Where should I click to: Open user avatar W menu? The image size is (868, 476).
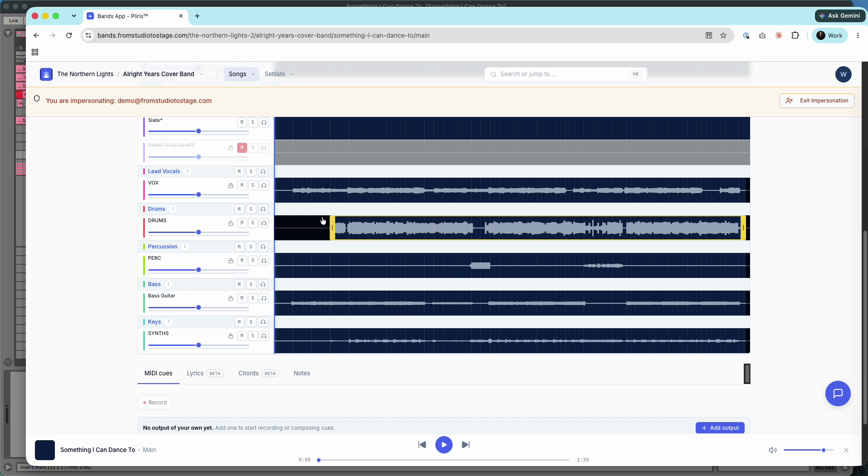843,74
